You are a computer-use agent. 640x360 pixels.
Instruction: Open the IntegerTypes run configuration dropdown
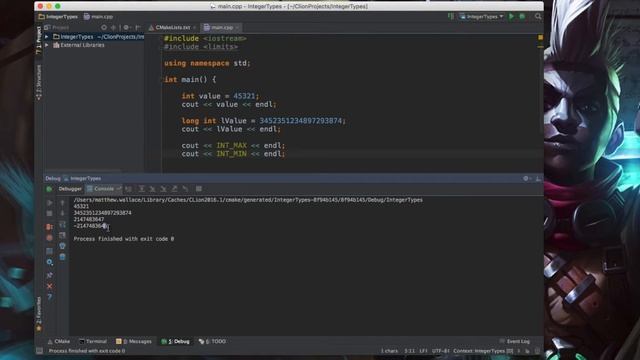(481, 16)
